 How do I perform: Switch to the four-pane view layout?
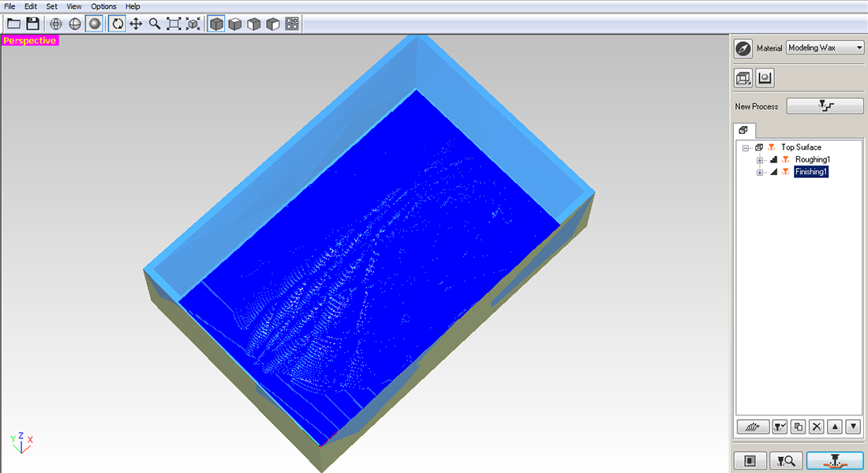292,24
